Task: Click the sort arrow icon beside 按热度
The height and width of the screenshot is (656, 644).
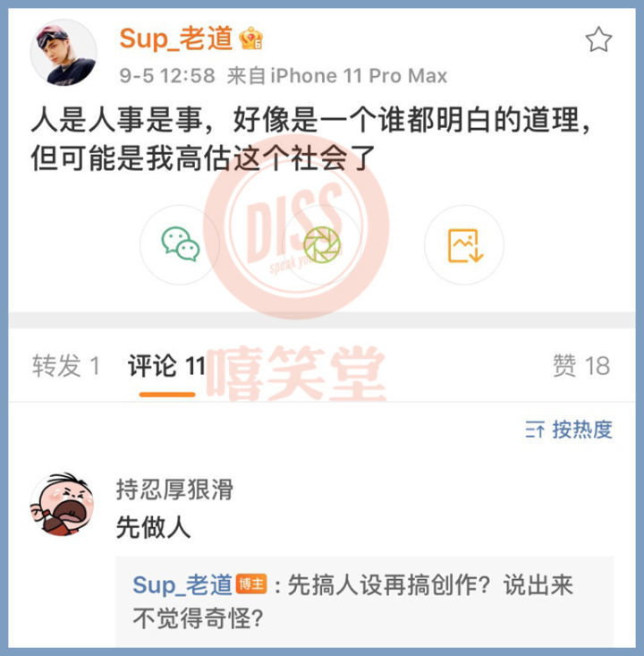Action: point(535,430)
